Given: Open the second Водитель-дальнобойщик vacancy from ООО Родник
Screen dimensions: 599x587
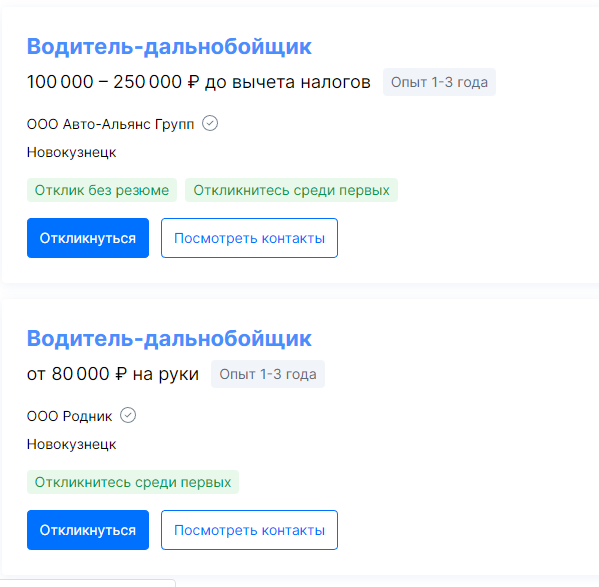Looking at the screenshot, I should pos(169,338).
